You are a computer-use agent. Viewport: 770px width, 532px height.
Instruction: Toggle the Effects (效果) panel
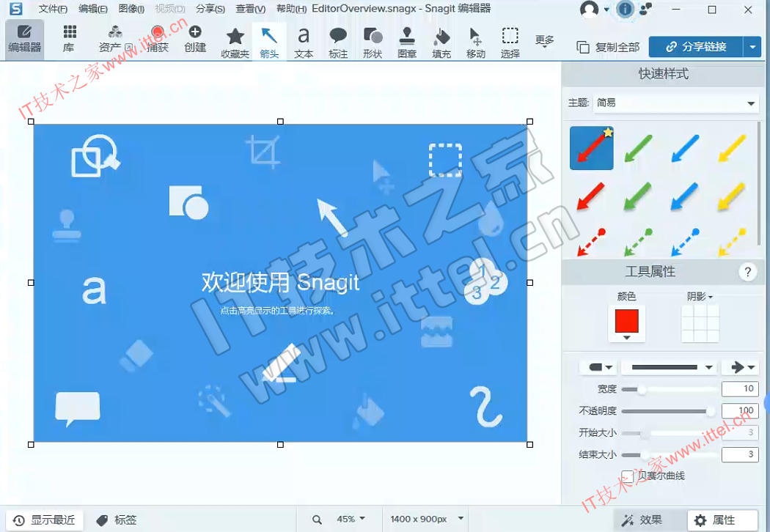(642, 520)
